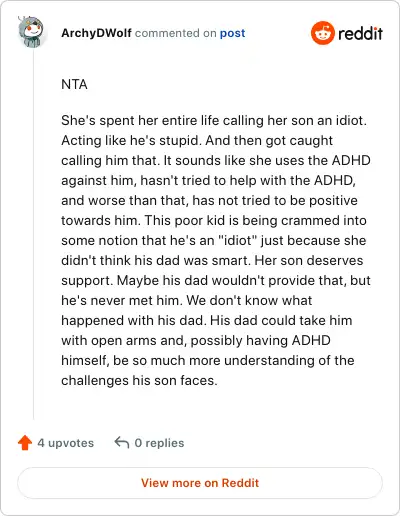Click the reddit wordmark text
This screenshot has width=400, height=516.
click(360, 33)
